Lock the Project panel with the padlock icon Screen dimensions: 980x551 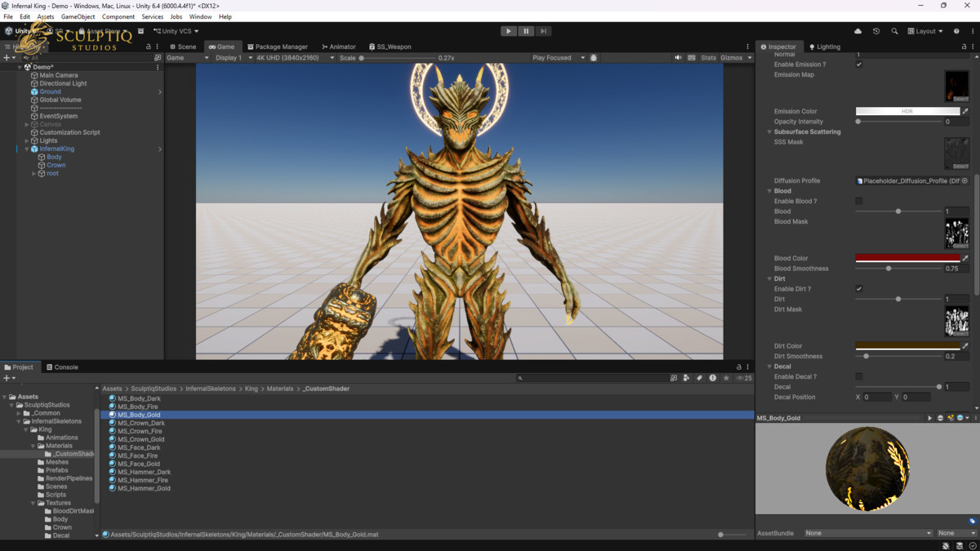(x=739, y=367)
